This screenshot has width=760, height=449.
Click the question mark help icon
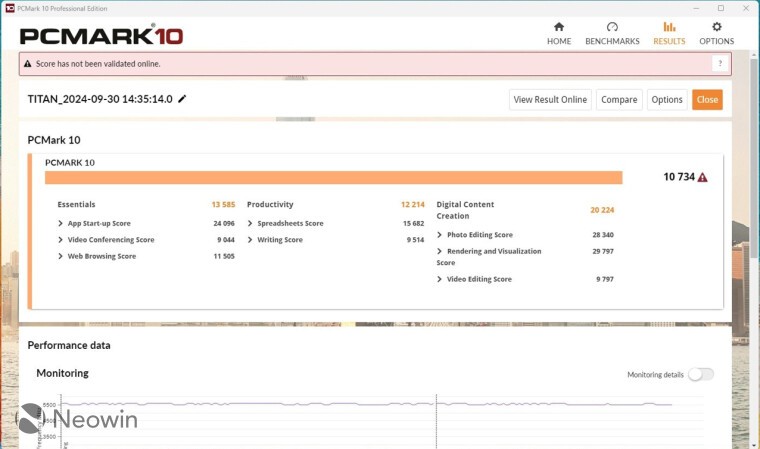[719, 64]
